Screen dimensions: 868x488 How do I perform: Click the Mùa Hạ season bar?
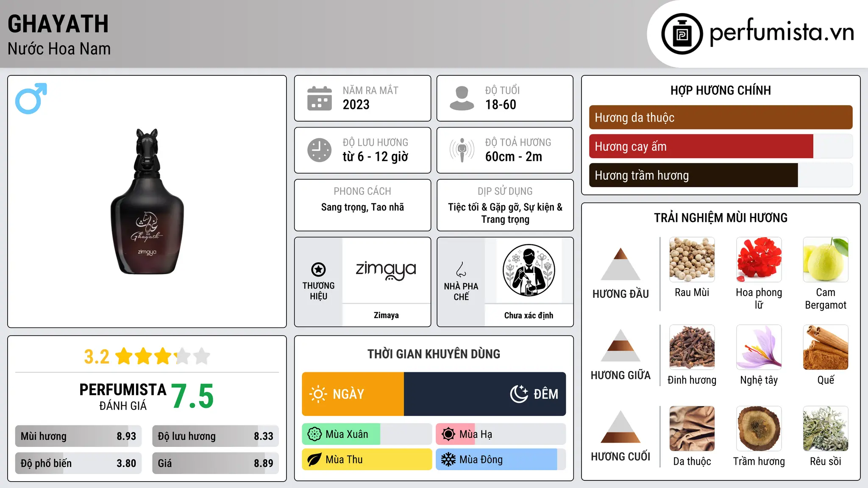point(501,434)
